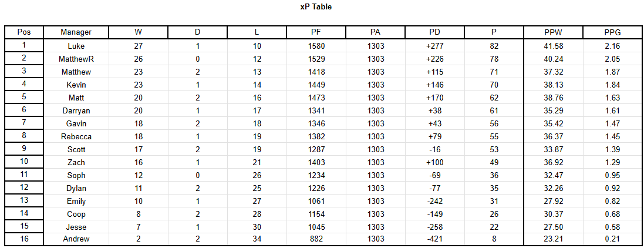Click the MatthewR manager cell
Image resolution: width=644 pixels, height=248 pixels.
(x=76, y=59)
